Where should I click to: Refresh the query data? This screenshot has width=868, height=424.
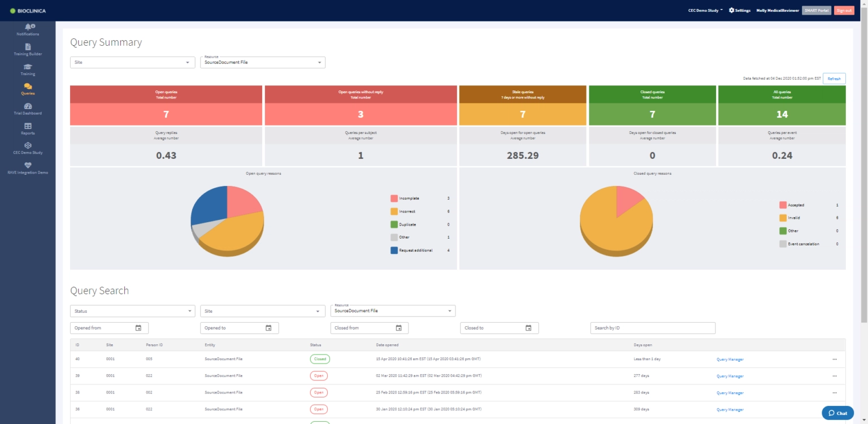[834, 79]
